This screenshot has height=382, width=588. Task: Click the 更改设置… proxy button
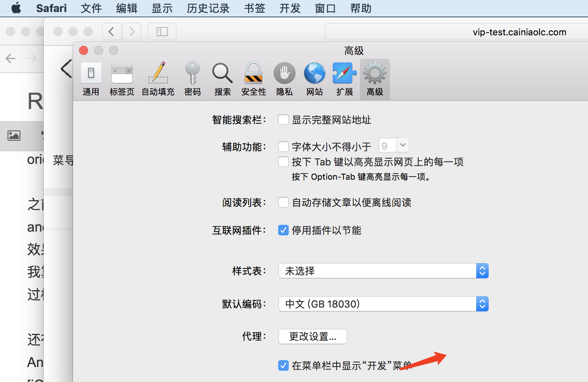pyautogui.click(x=312, y=337)
